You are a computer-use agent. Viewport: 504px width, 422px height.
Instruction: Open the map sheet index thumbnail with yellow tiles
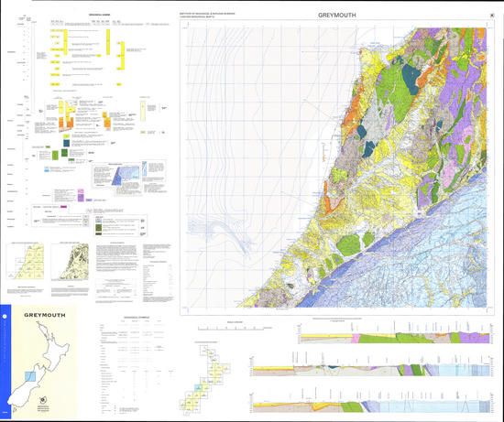26,261
